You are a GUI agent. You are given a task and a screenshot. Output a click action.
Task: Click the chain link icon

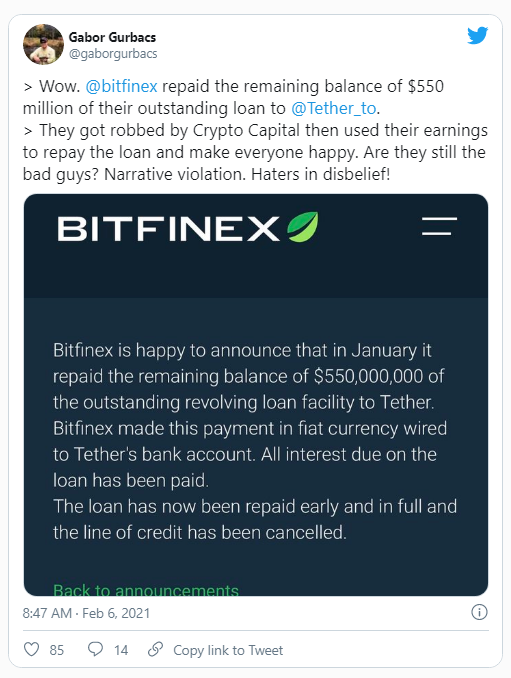(155, 649)
